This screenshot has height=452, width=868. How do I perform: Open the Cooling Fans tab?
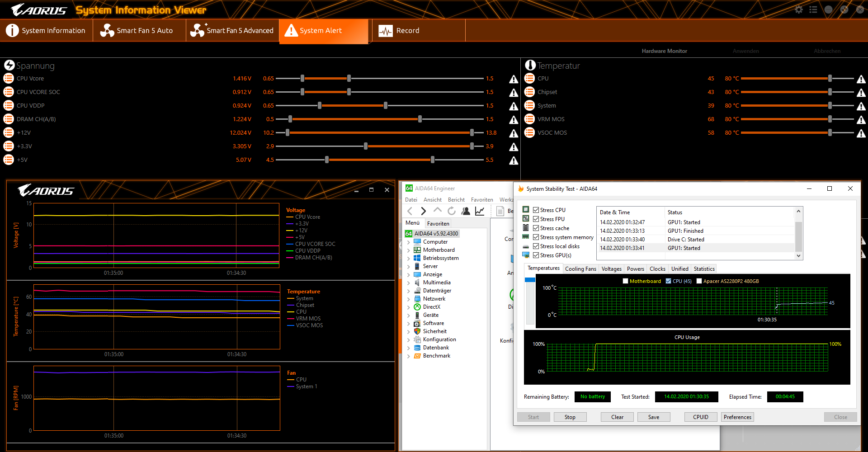point(580,269)
